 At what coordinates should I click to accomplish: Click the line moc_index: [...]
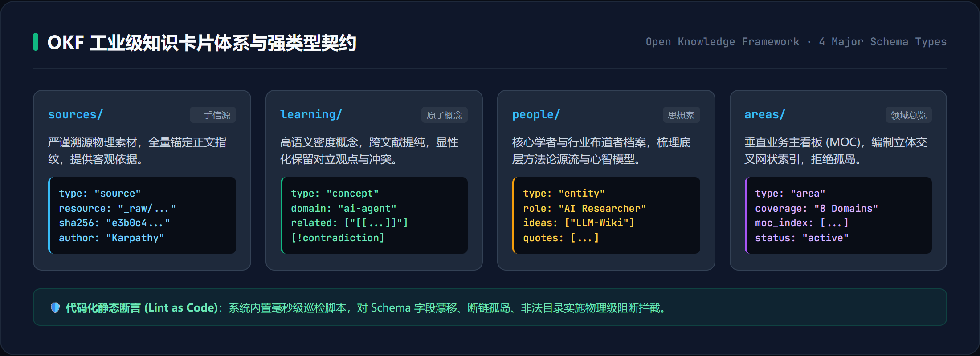pyautogui.click(x=802, y=222)
